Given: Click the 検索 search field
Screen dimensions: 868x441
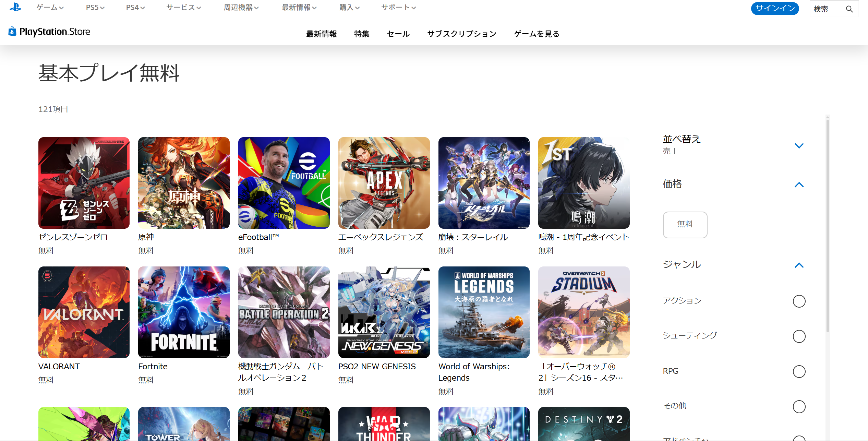Looking at the screenshot, I should (834, 9).
